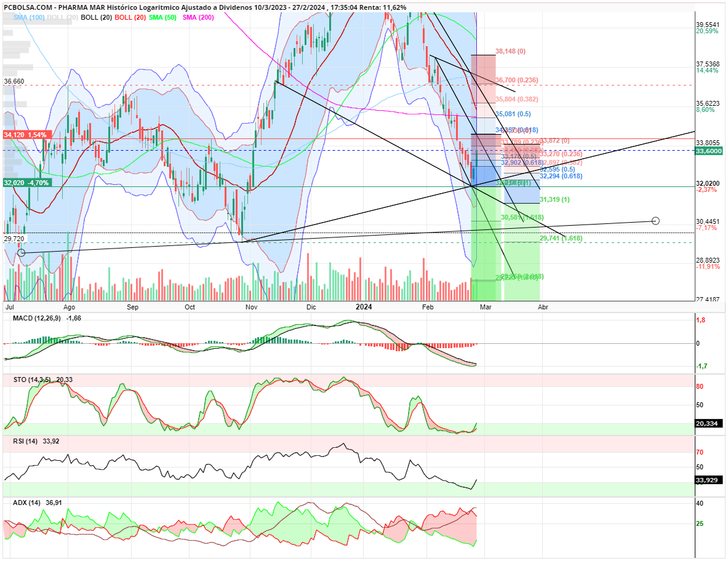Click the bold 2024 year label
This screenshot has width=728, height=561.
click(x=364, y=307)
